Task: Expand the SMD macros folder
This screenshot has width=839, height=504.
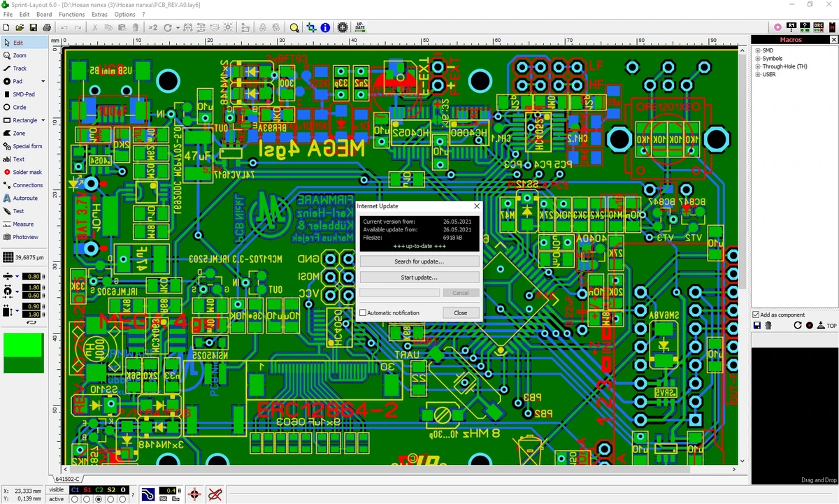Action: [x=758, y=50]
